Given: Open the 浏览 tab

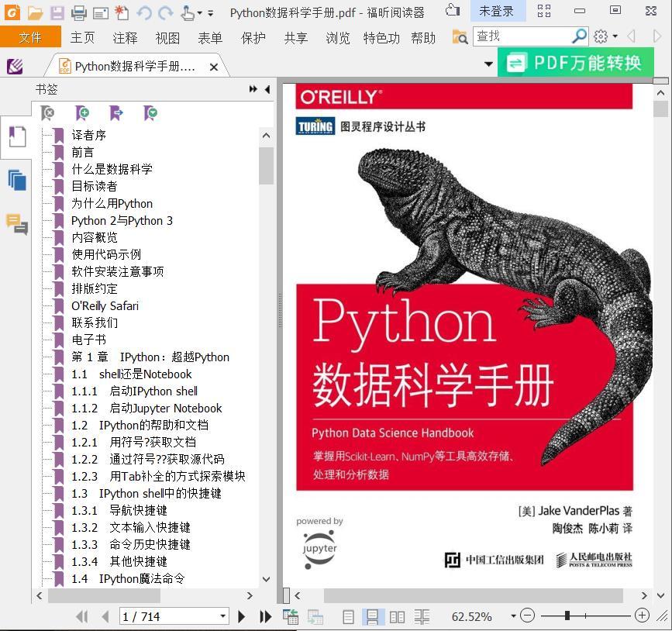Looking at the screenshot, I should pos(338,38).
